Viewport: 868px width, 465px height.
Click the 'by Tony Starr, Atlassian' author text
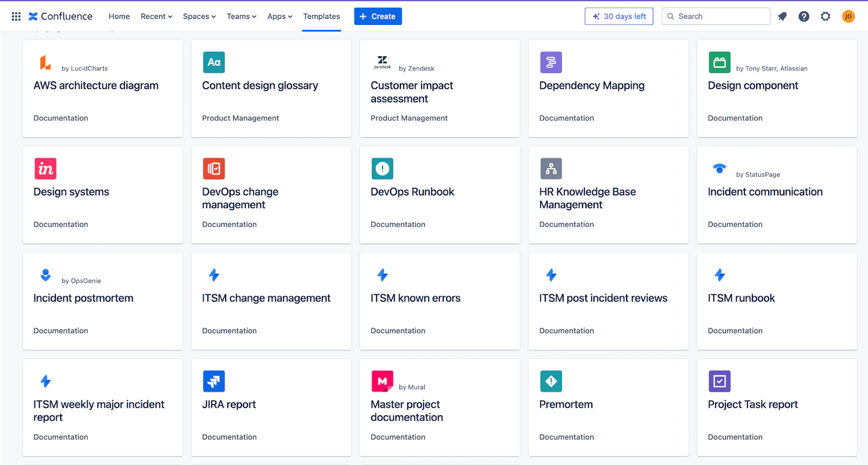click(771, 68)
